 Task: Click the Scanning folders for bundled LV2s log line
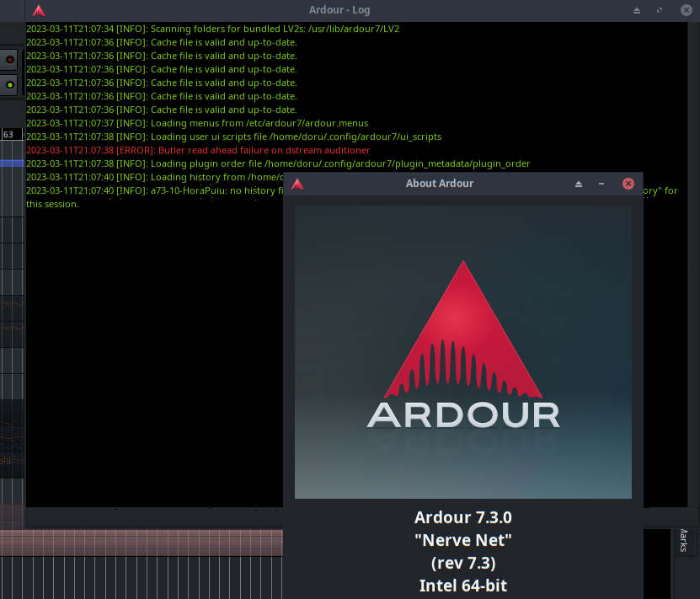(x=212, y=29)
